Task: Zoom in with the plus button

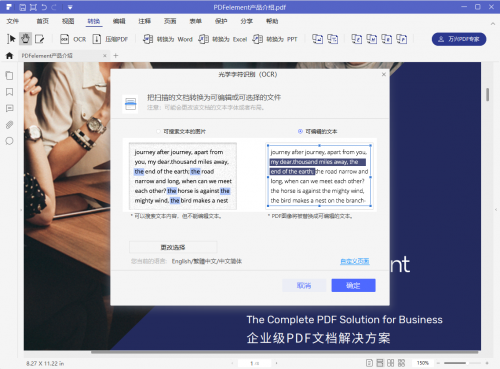Action: (487, 363)
